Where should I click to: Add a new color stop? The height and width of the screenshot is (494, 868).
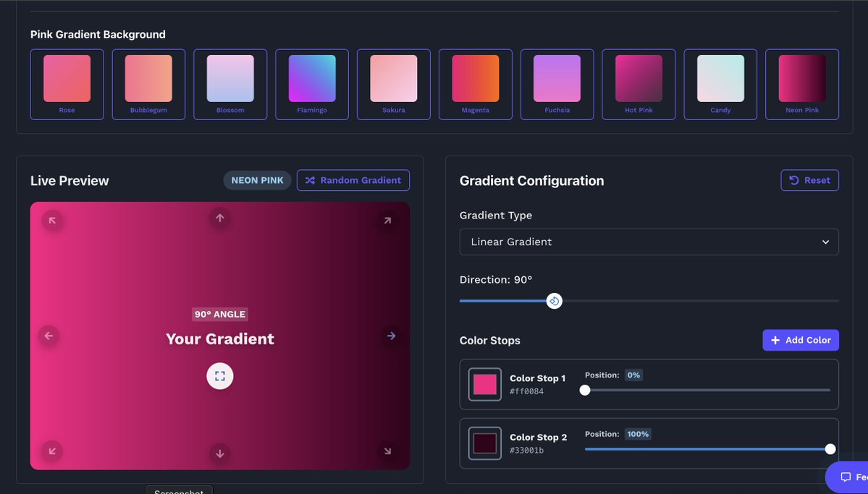point(801,340)
